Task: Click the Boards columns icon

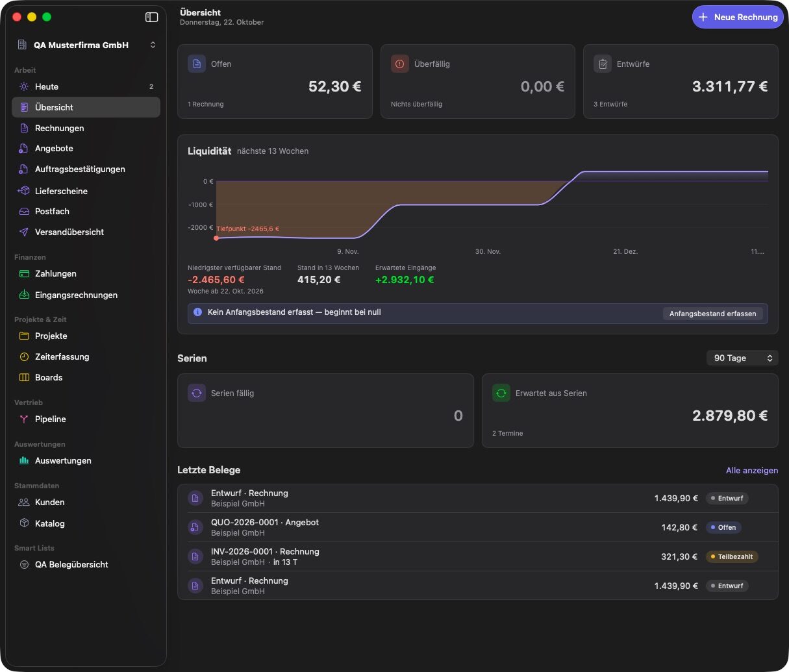Action: pyautogui.click(x=24, y=377)
